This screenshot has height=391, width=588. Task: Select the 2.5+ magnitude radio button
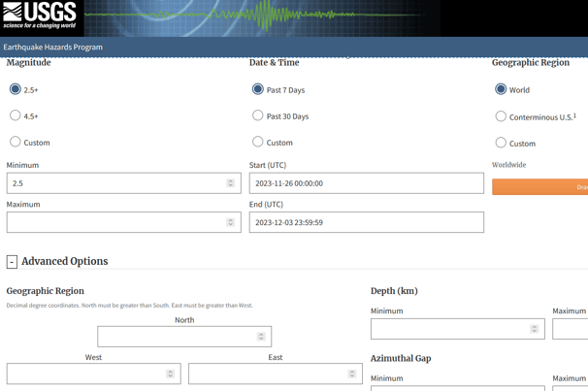[x=15, y=89]
